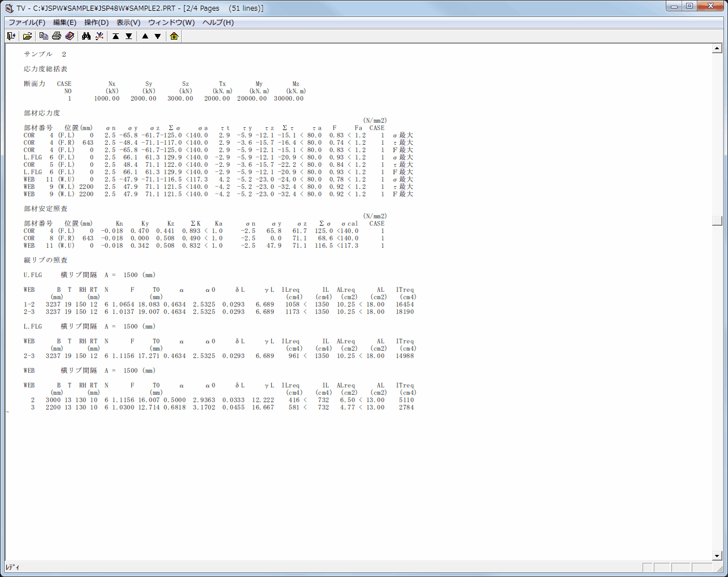This screenshot has width=728, height=577.
Task: Jump to the last page with bottom arrow
Action: coord(129,36)
